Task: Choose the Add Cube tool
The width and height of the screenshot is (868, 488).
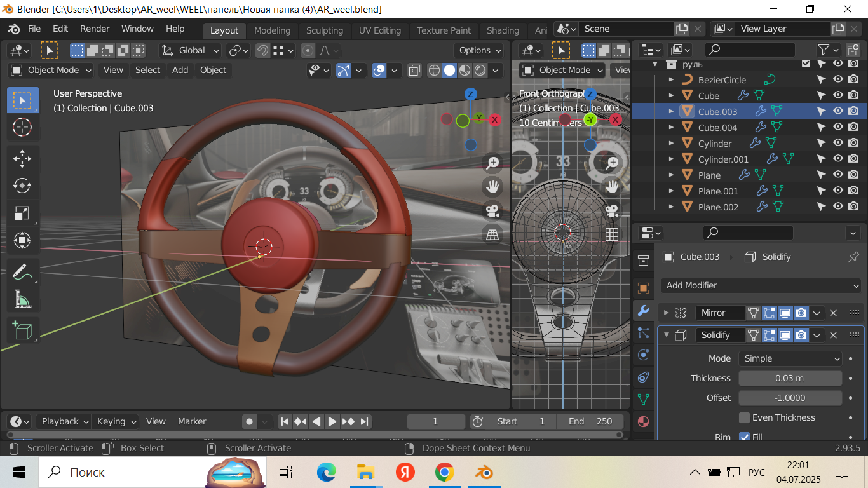Action: click(22, 330)
